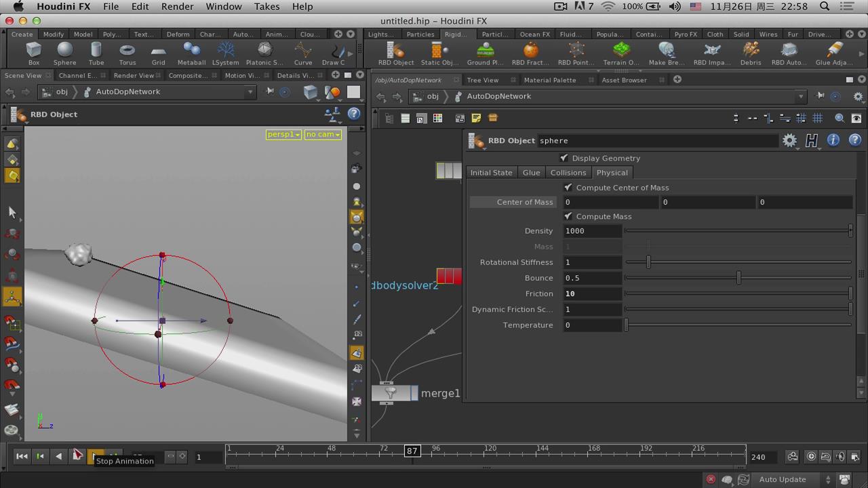Select the Sphere shelf tool

(65, 54)
